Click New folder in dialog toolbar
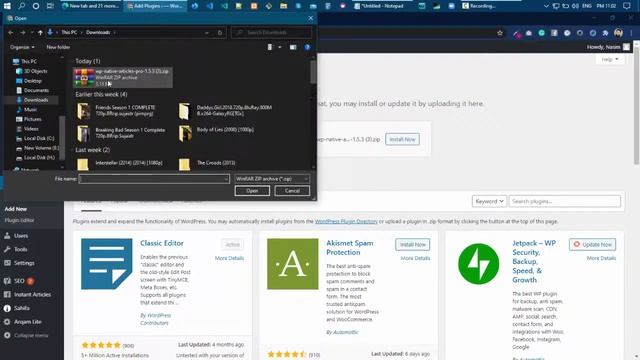640x360 pixels. pyautogui.click(x=58, y=47)
